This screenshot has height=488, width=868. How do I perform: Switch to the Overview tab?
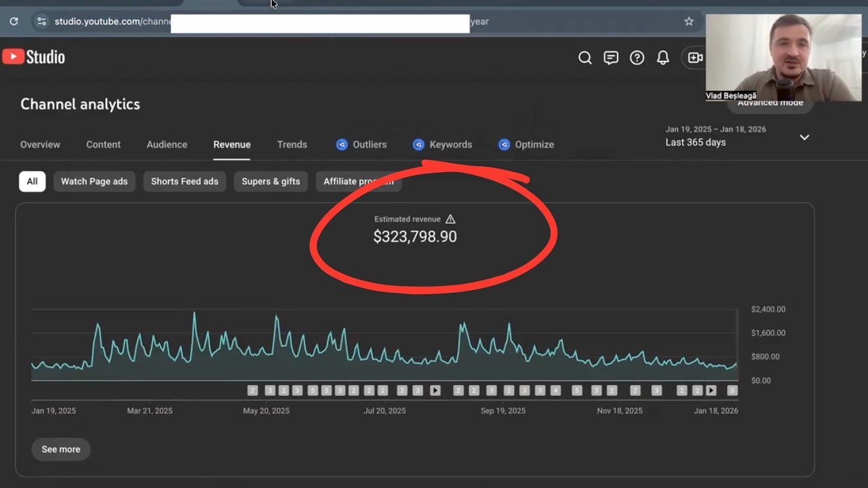tap(40, 144)
